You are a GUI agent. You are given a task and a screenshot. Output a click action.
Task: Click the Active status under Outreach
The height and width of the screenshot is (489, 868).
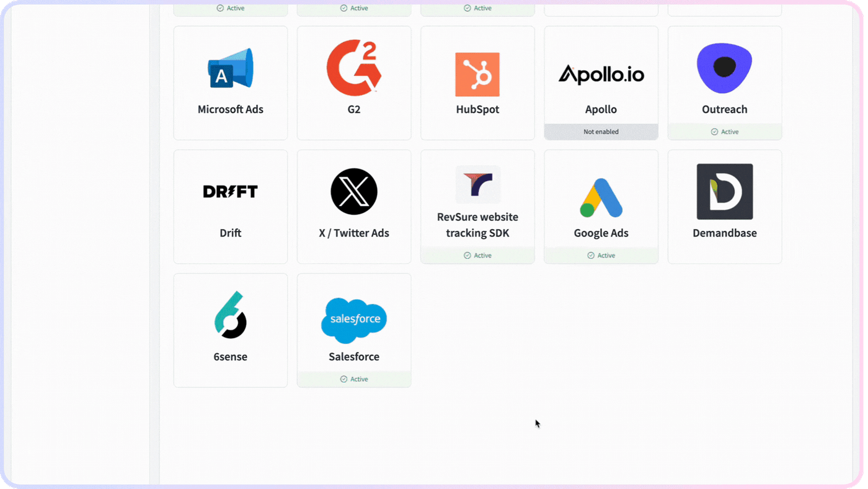point(725,132)
